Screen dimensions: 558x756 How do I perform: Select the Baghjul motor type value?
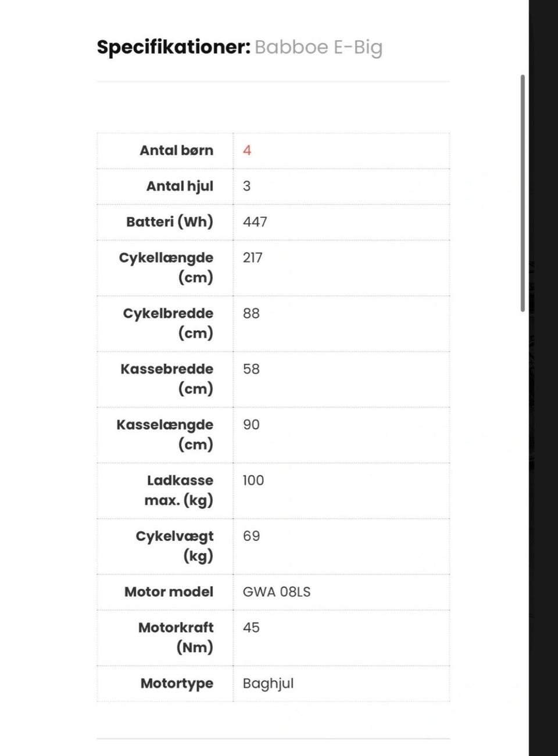[x=268, y=683]
